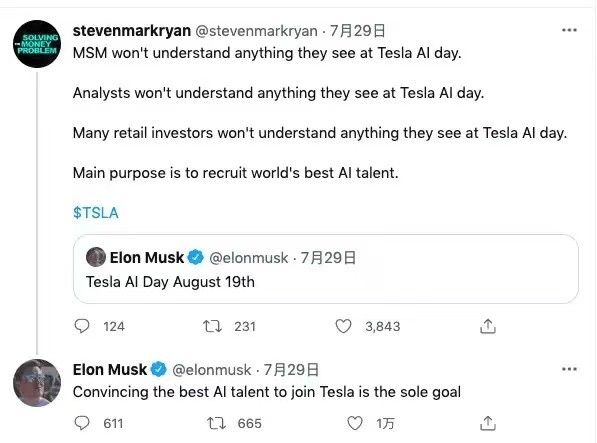This screenshot has height=443, width=597.
Task: Share Elon Musk's reply tweet
Action: 488,423
